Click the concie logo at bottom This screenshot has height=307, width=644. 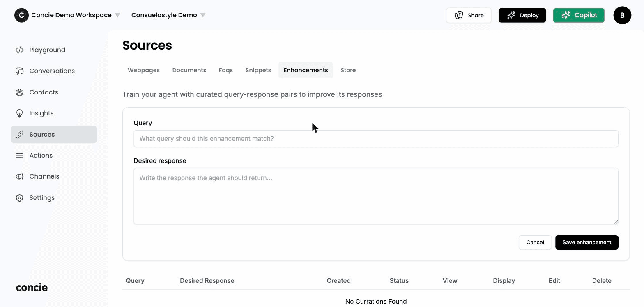(32, 287)
